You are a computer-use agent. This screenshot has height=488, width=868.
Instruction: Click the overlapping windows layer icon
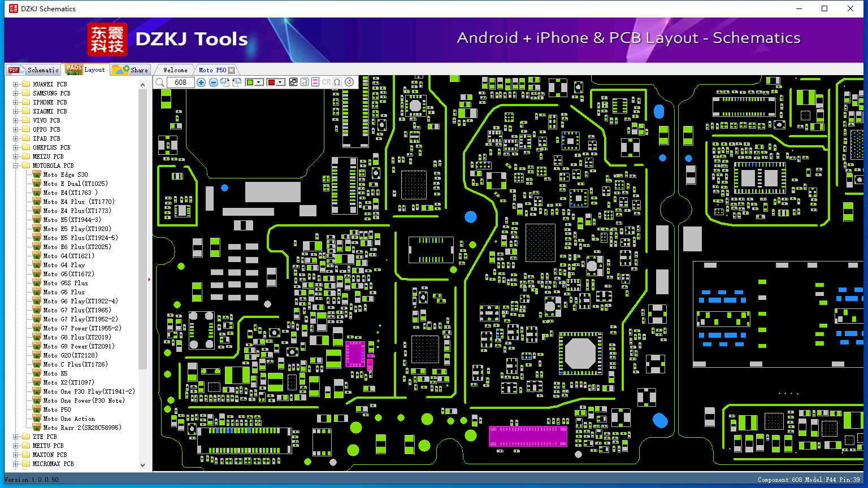tap(293, 82)
